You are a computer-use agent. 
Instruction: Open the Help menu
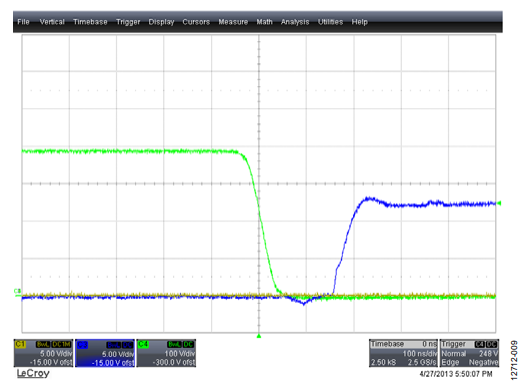tap(360, 22)
